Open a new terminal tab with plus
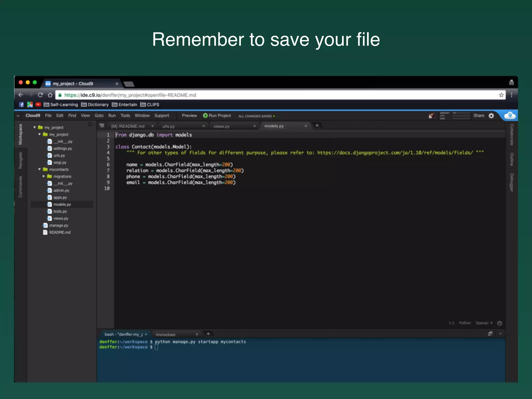 click(208, 334)
